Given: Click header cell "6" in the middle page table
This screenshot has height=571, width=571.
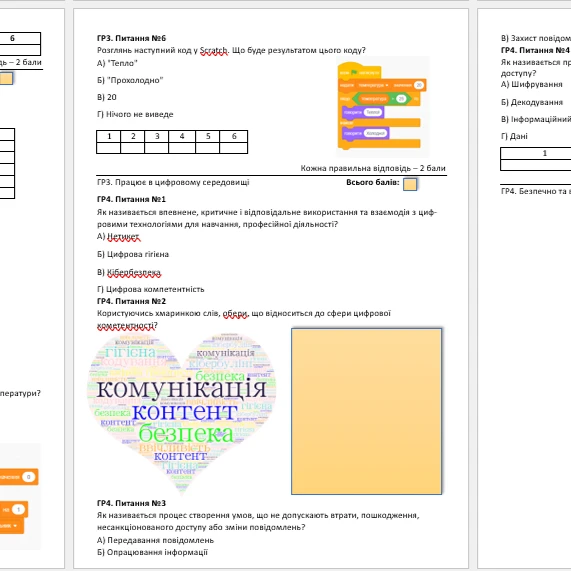Looking at the screenshot, I should tap(234, 136).
